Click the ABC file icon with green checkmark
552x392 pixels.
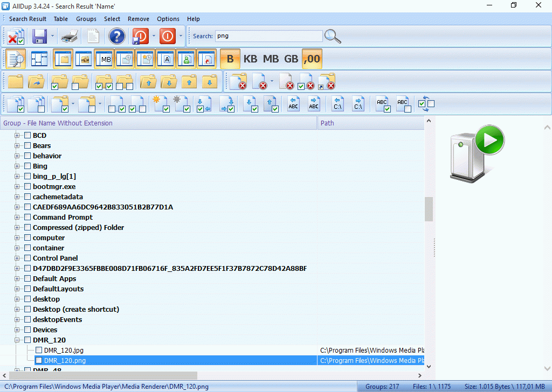pos(382,104)
